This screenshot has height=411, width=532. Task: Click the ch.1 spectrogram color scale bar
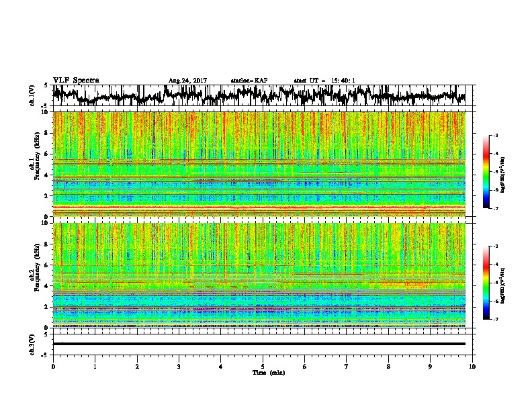[486, 172]
